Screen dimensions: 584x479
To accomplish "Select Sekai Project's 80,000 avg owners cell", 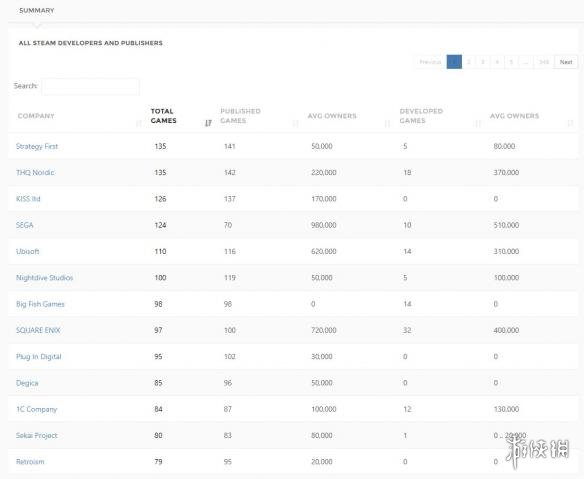I will 322,435.
